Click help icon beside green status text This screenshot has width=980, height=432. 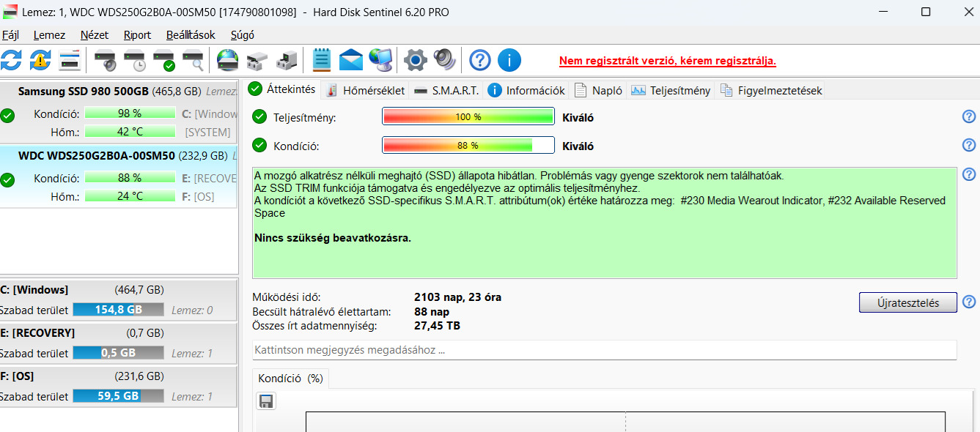(969, 174)
